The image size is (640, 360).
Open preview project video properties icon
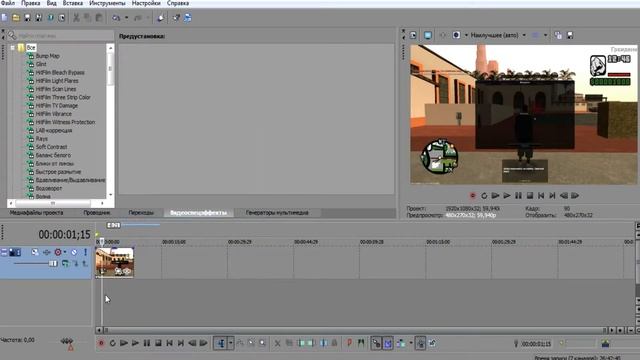pyautogui.click(x=413, y=36)
